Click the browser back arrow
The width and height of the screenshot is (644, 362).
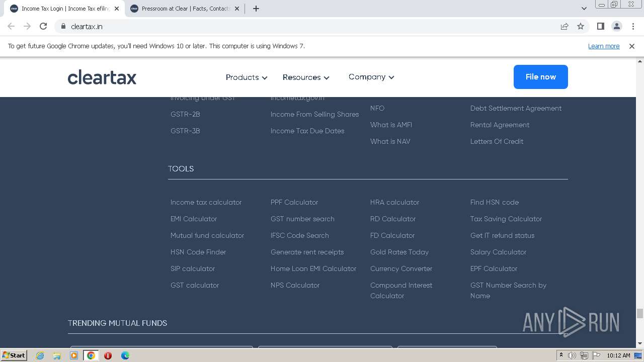coord(11,26)
